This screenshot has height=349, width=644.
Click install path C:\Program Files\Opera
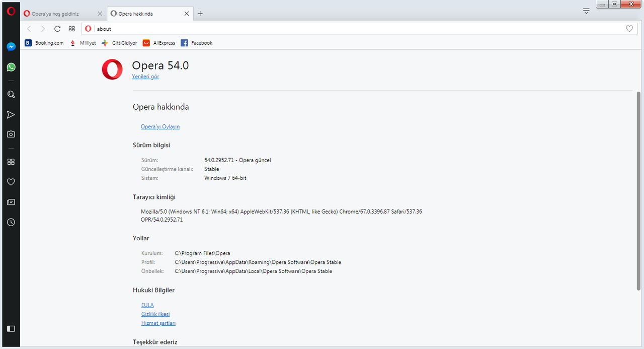pos(202,253)
